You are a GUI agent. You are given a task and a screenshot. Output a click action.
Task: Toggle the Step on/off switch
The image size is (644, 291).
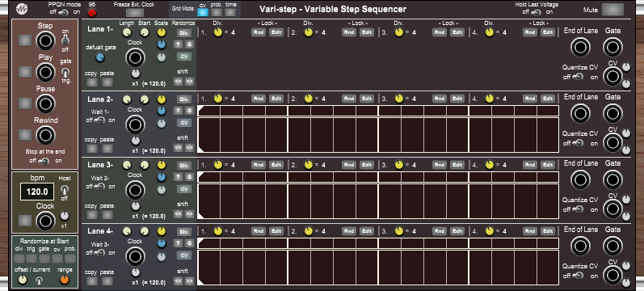click(65, 40)
